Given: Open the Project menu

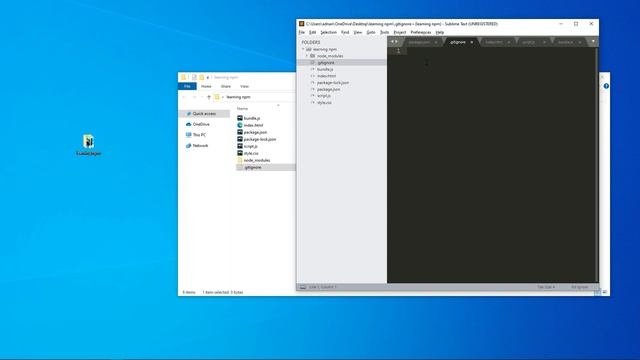Looking at the screenshot, I should [400, 32].
